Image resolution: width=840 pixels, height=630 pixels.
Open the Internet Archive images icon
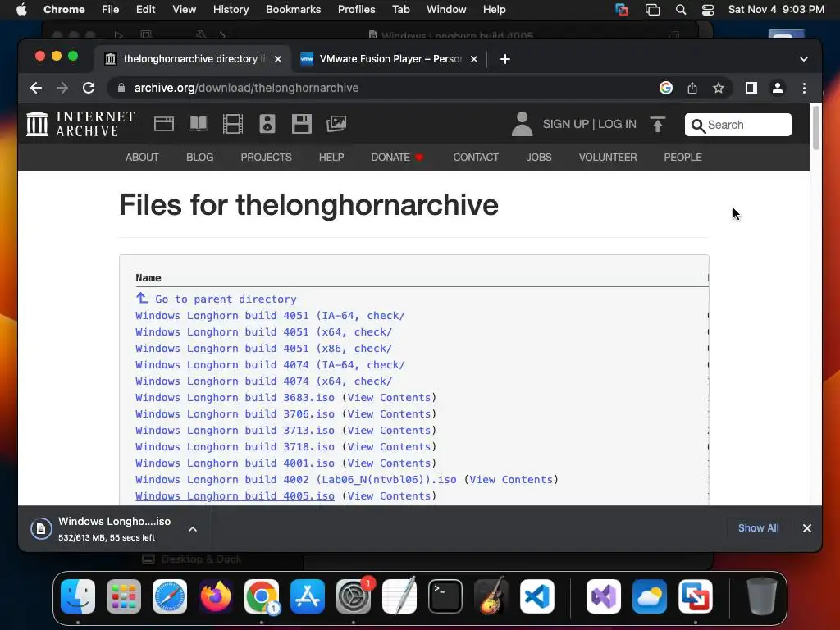(x=336, y=125)
